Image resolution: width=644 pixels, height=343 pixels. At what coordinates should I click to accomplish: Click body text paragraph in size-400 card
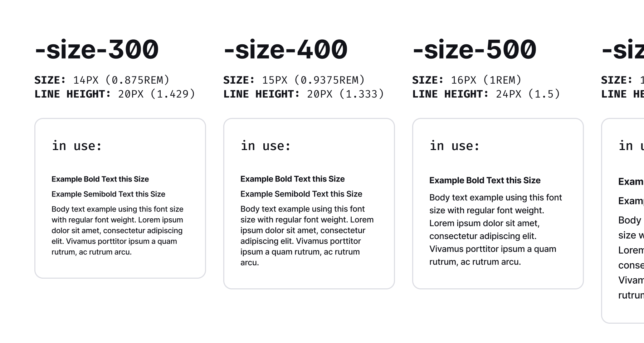coord(307,236)
